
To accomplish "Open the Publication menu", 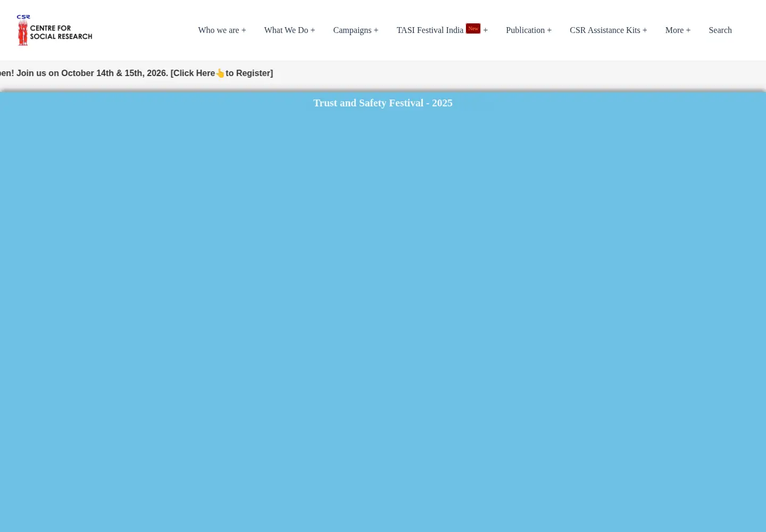I will point(529,30).
